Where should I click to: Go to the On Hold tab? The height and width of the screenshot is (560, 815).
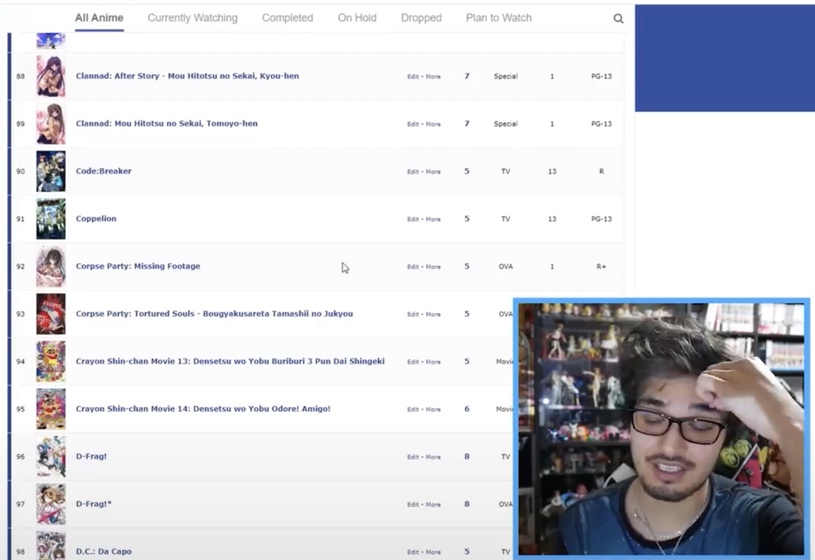(357, 18)
